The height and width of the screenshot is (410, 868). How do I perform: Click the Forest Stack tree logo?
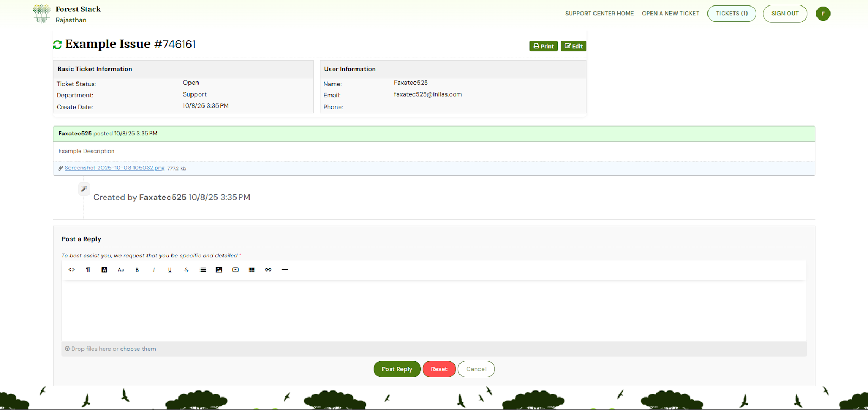(42, 14)
